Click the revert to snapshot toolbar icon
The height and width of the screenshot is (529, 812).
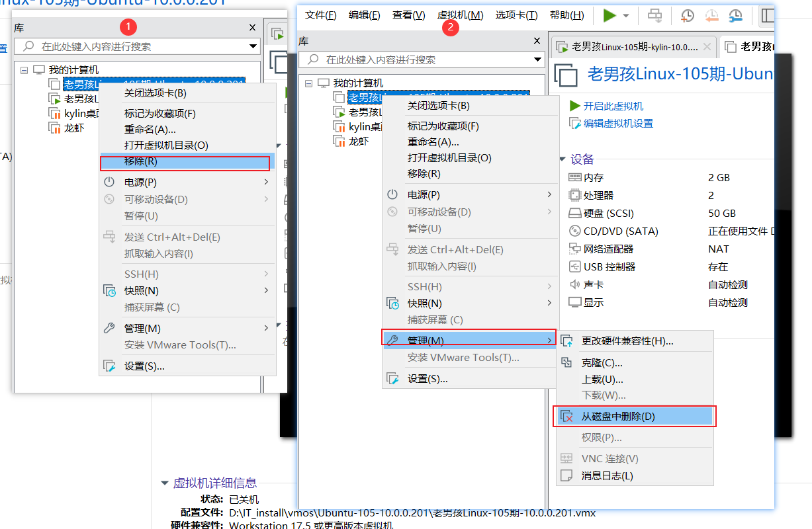coord(712,15)
